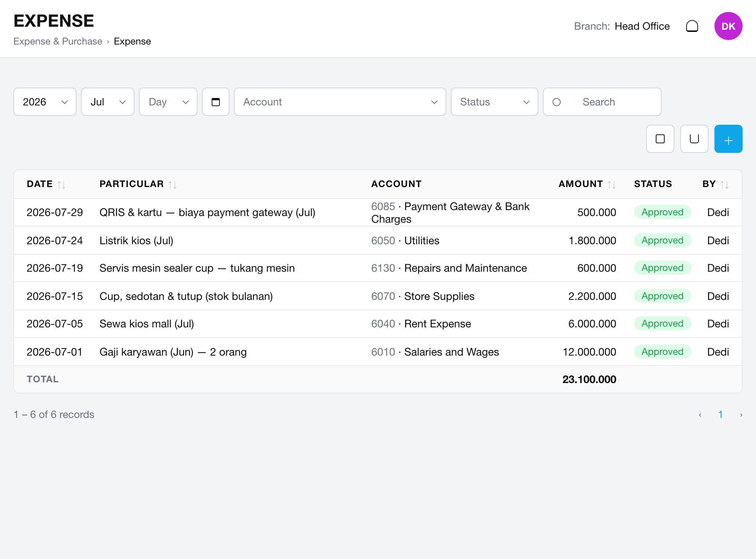Viewport: 756px width, 559px height.
Task: Click the AMOUNT column header
Action: tap(581, 184)
